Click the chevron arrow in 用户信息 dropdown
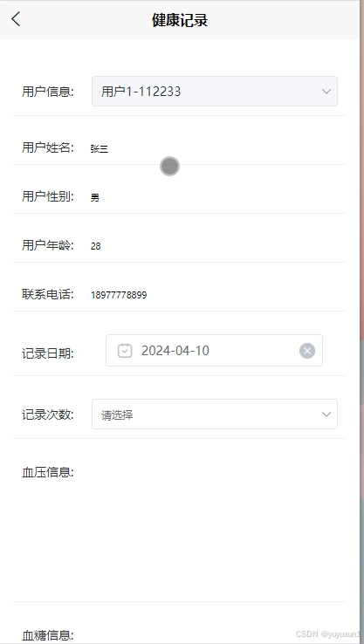364x644 pixels. point(326,91)
